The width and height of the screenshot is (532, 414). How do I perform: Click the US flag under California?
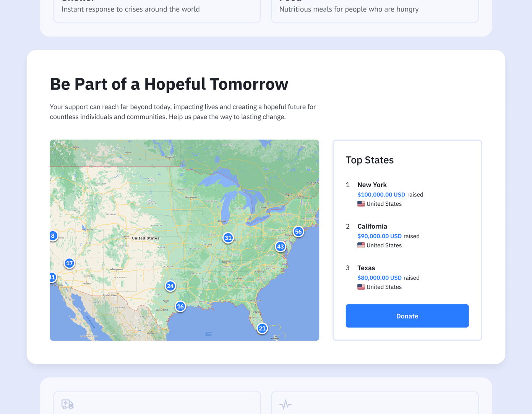pyautogui.click(x=361, y=245)
